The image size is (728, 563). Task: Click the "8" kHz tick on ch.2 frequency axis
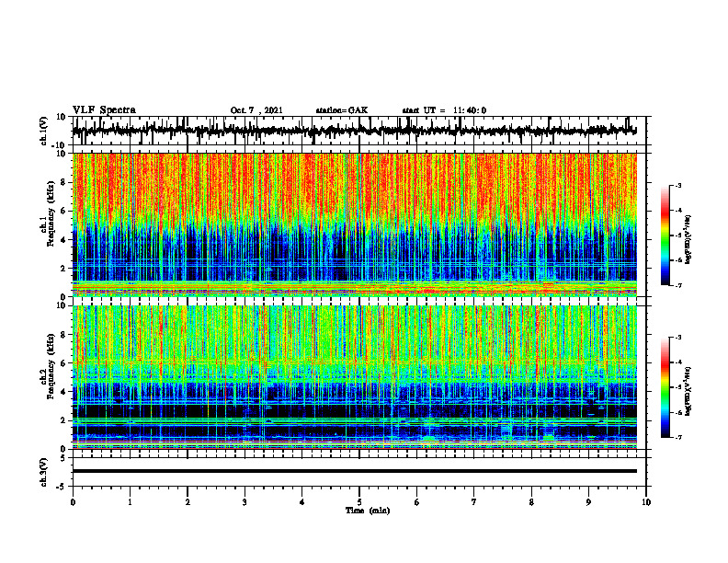coord(63,335)
